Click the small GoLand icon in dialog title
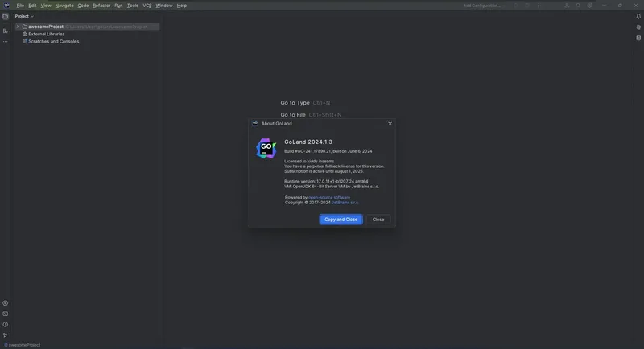This screenshot has width=644, height=349. (x=254, y=124)
